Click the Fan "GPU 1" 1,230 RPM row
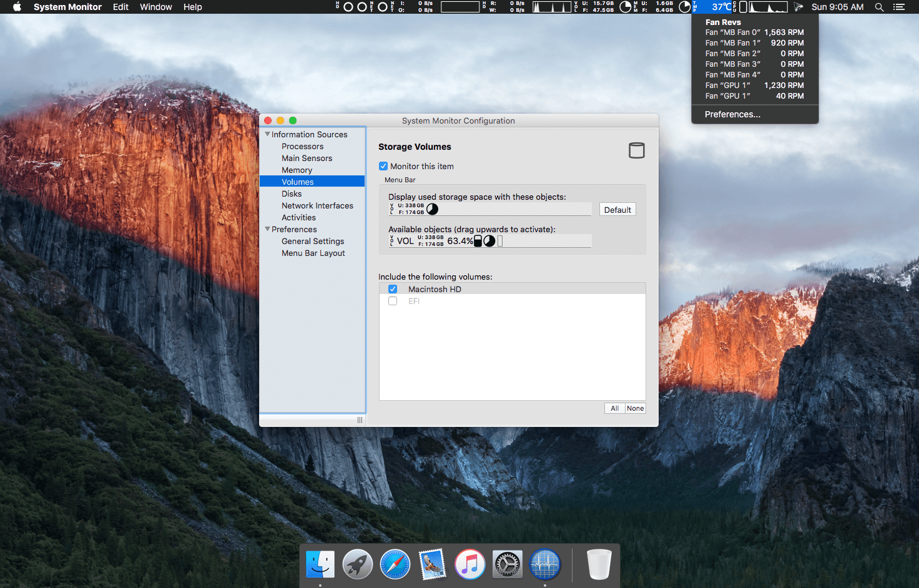 [755, 85]
